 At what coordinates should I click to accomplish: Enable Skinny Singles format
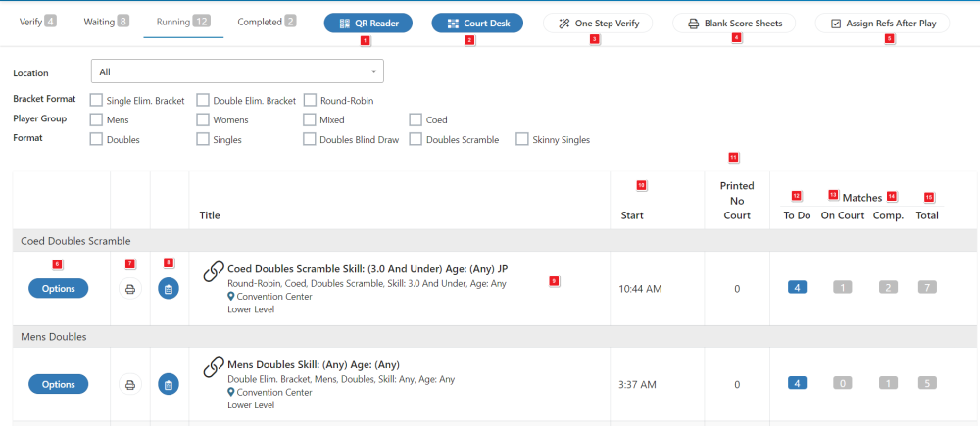pos(522,139)
